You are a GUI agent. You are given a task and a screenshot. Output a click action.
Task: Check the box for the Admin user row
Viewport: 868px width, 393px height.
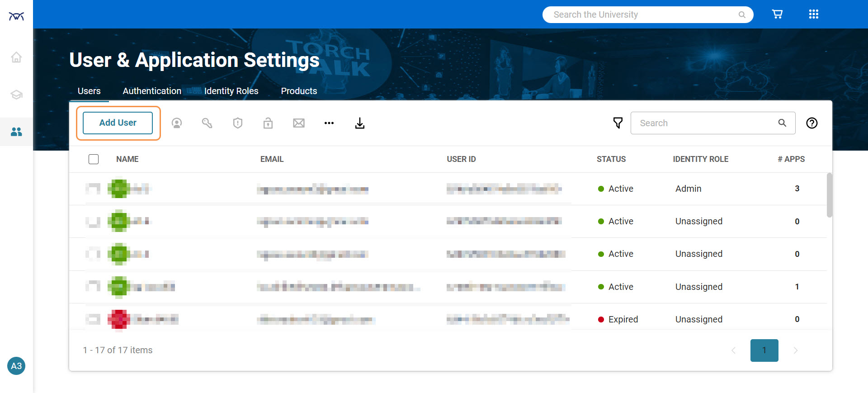94,189
